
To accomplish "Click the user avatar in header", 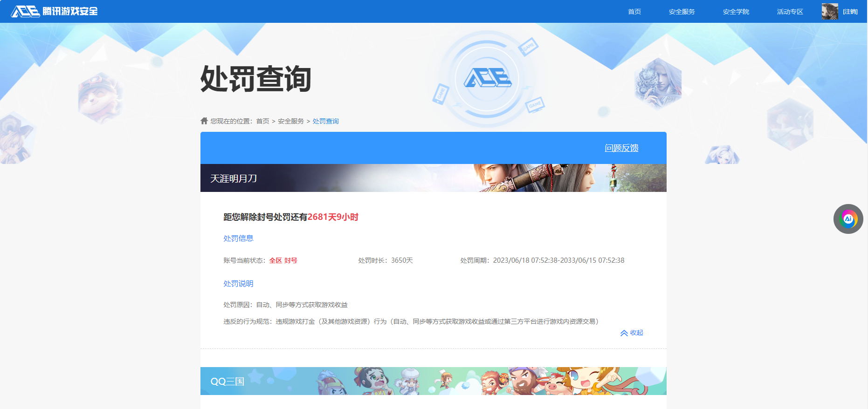I will (829, 11).
